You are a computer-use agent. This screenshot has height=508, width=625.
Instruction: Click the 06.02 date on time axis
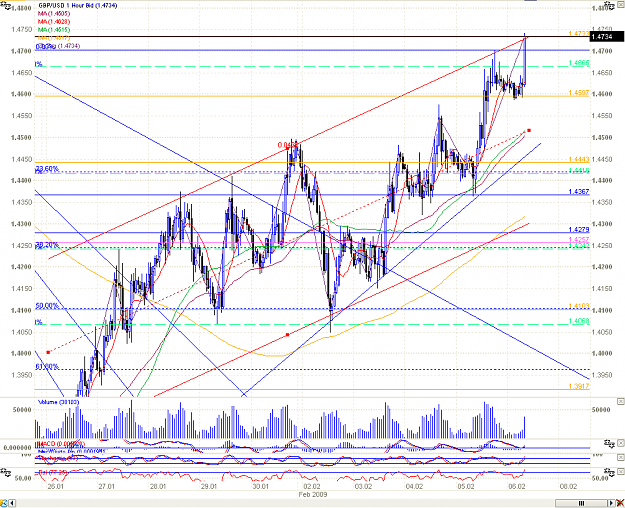coord(517,486)
